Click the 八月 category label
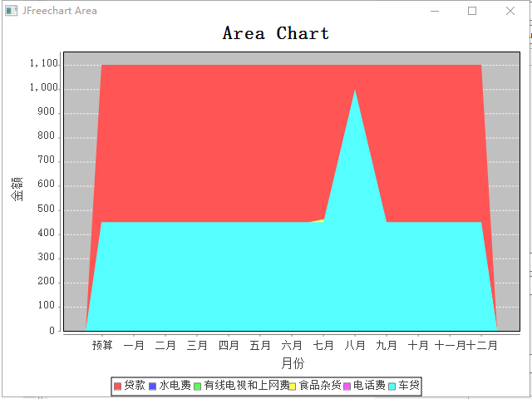 coord(355,346)
